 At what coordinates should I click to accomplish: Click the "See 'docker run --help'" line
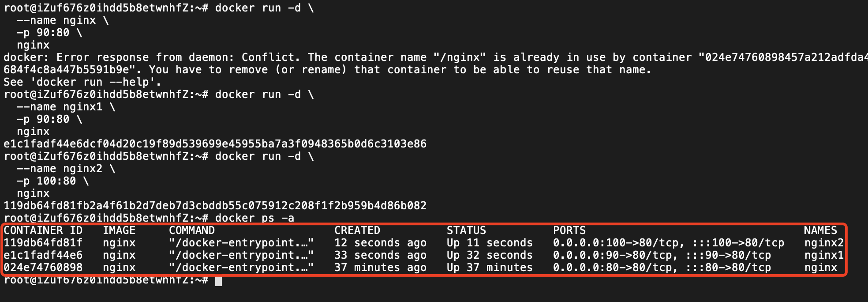tap(82, 82)
